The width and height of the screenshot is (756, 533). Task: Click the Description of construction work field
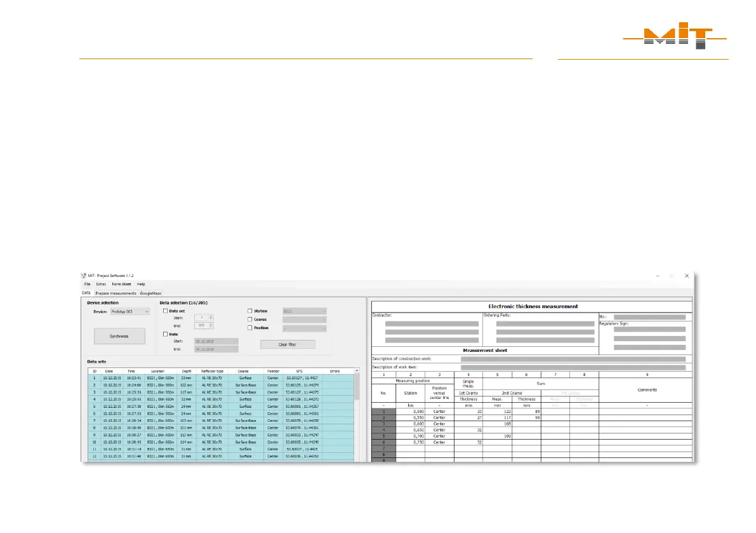pyautogui.click(x=573, y=359)
